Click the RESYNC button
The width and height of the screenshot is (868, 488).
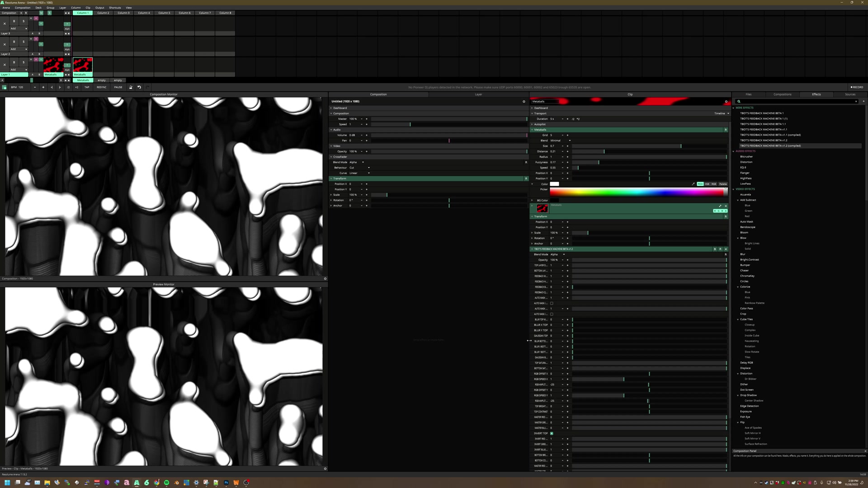click(102, 87)
